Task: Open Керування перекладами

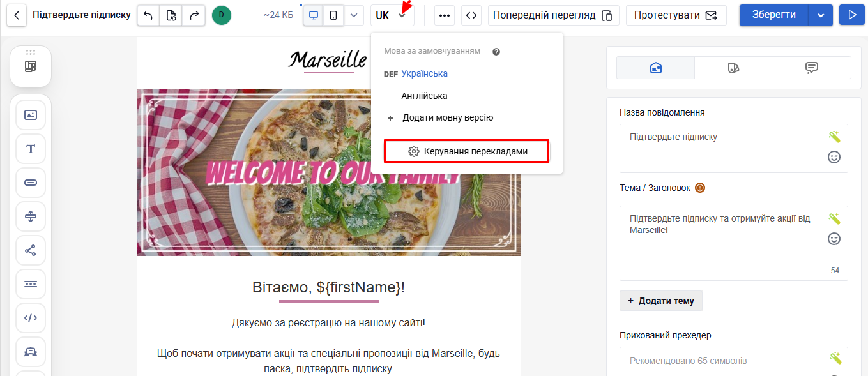Action: click(466, 151)
